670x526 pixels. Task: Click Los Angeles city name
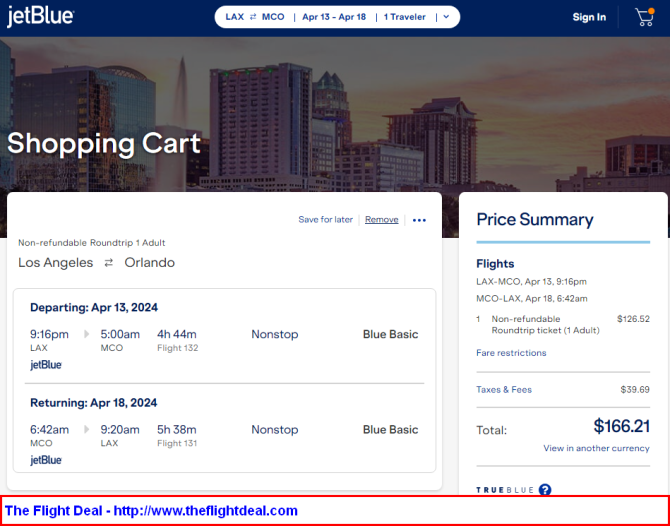(56, 262)
